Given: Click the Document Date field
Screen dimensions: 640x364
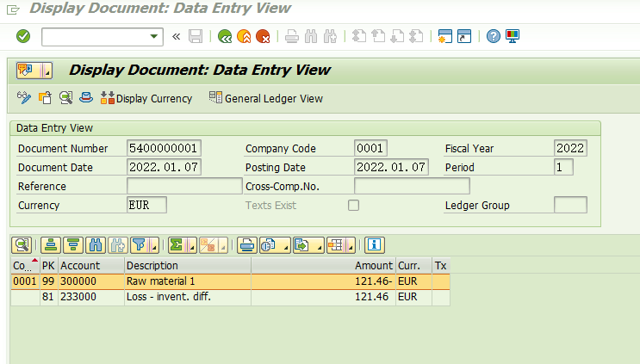Looking at the screenshot, I should click(164, 167).
